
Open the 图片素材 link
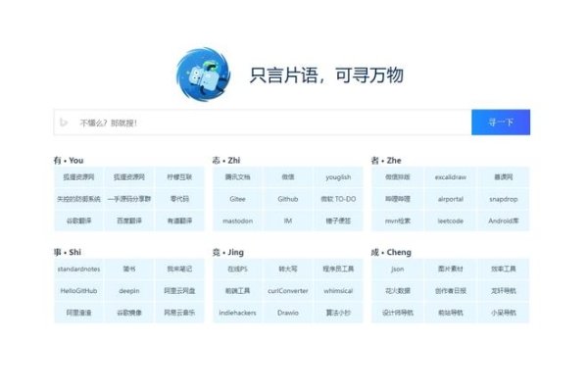tap(451, 269)
